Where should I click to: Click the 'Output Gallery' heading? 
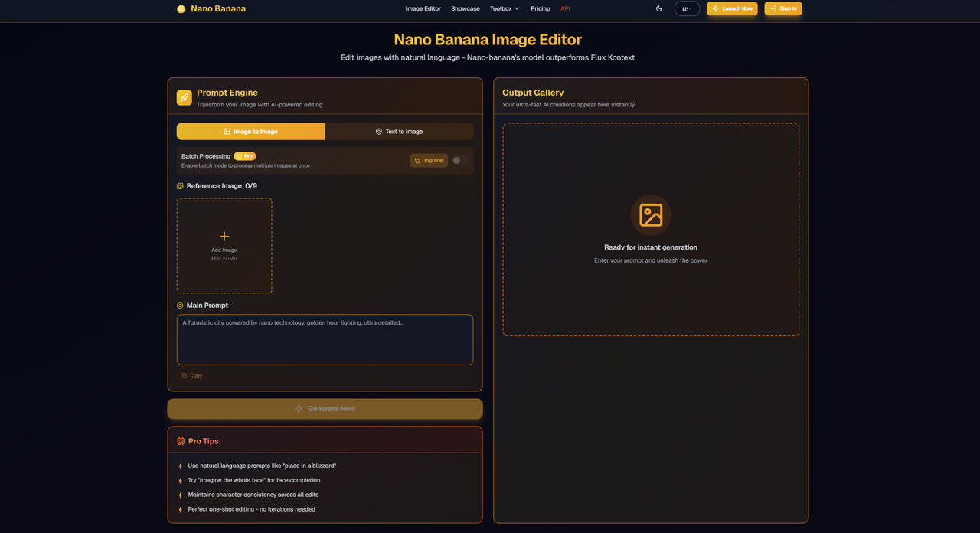pyautogui.click(x=533, y=93)
